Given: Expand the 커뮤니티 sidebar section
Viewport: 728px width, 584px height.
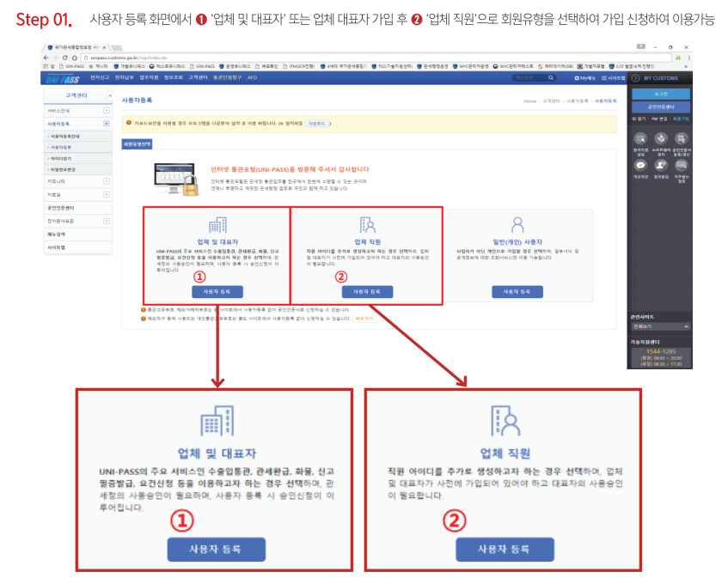Looking at the screenshot, I should pyautogui.click(x=107, y=182).
